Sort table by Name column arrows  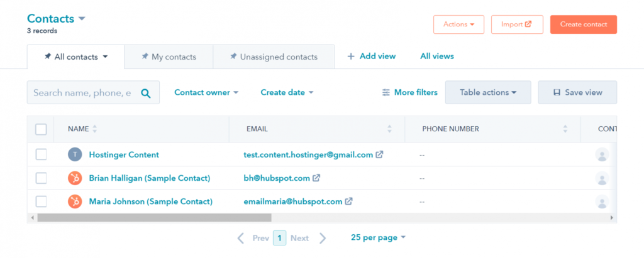tap(95, 129)
